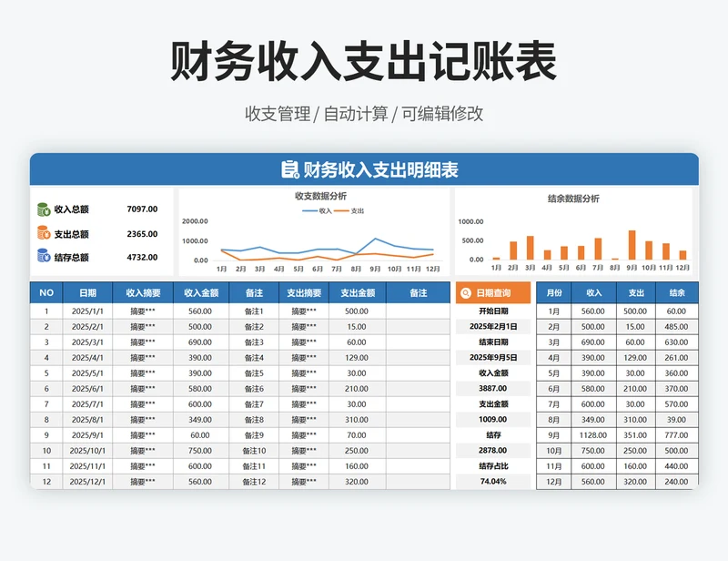The width and height of the screenshot is (728, 561).
Task: Click the document icon beside 财务收入支出明细表
Action: pyautogui.click(x=289, y=169)
